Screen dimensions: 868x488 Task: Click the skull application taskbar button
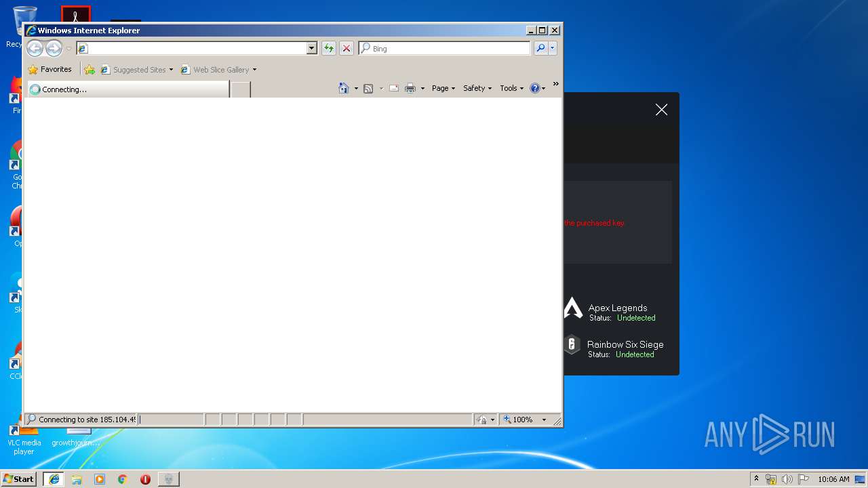169,479
